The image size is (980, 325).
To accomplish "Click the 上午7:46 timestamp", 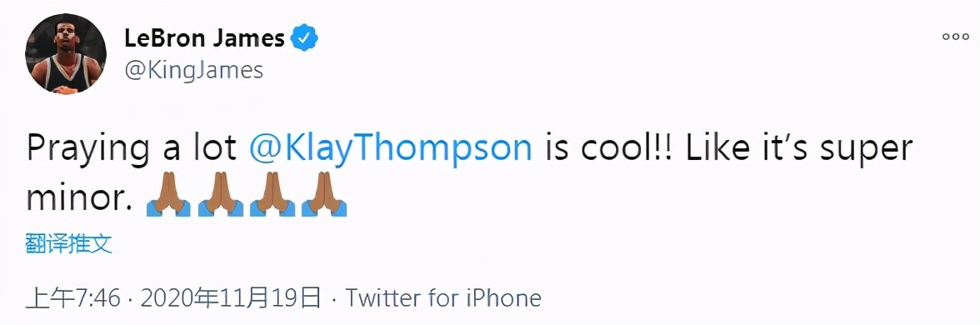I will pyautogui.click(x=72, y=298).
